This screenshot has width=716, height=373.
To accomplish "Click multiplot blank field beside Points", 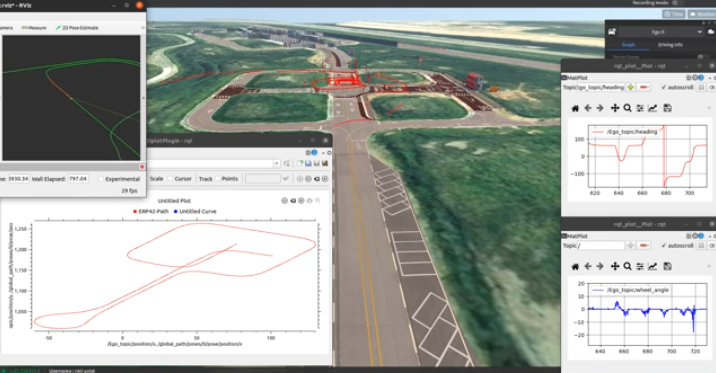I will pos(263,179).
